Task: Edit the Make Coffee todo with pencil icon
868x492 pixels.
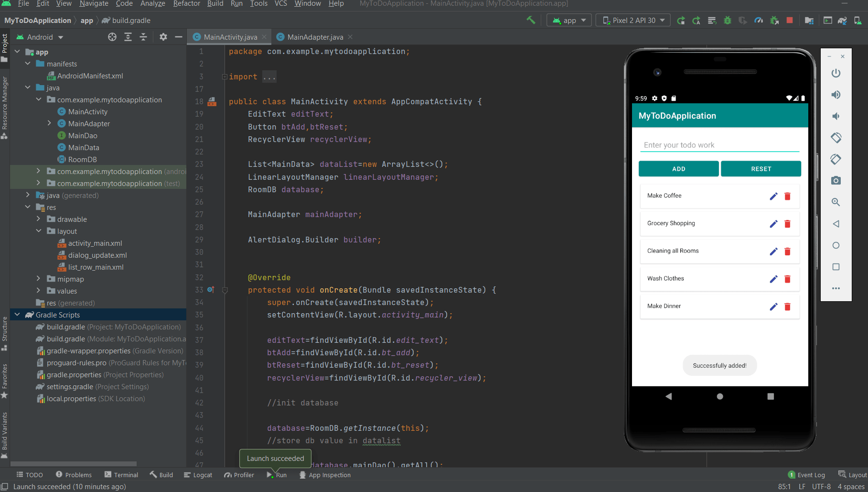Action: 774,196
